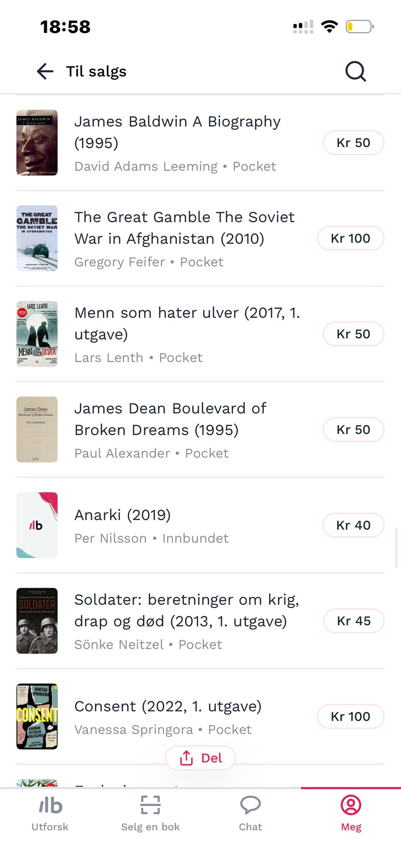Image resolution: width=401 pixels, height=868 pixels.
Task: Open search with magnifying glass icon
Action: click(355, 71)
